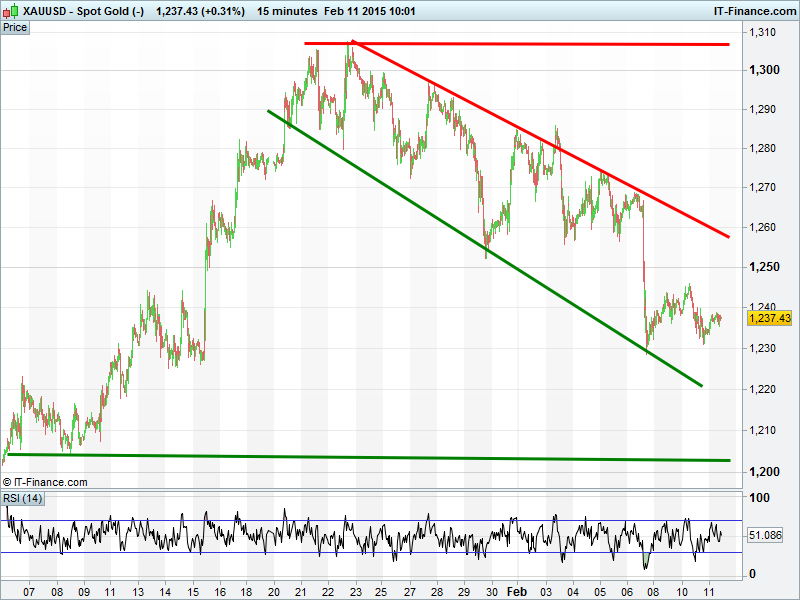The image size is (800, 600).
Task: Click the RSI (14) indicator label
Action: coord(23,498)
